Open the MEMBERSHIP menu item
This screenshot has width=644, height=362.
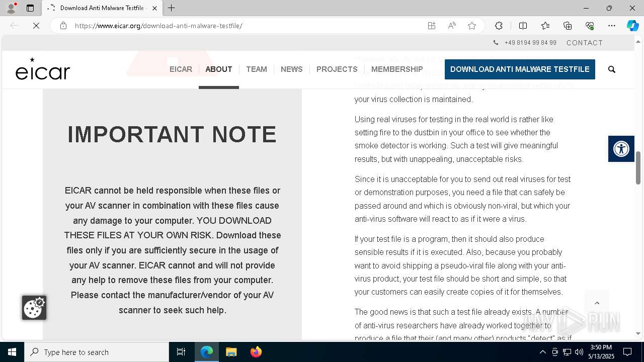[397, 69]
